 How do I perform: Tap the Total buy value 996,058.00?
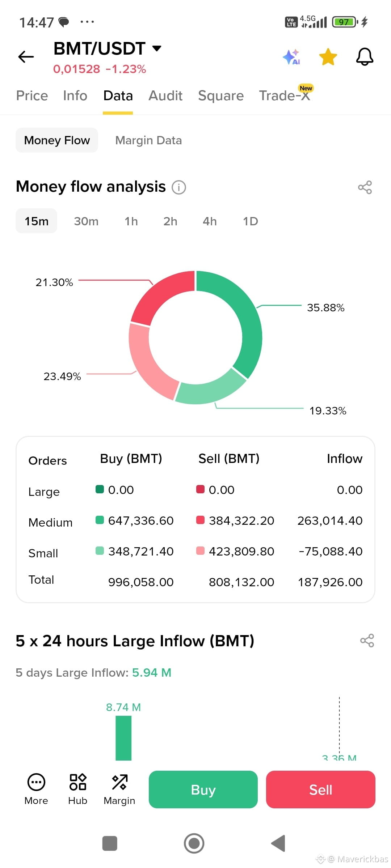141,582
